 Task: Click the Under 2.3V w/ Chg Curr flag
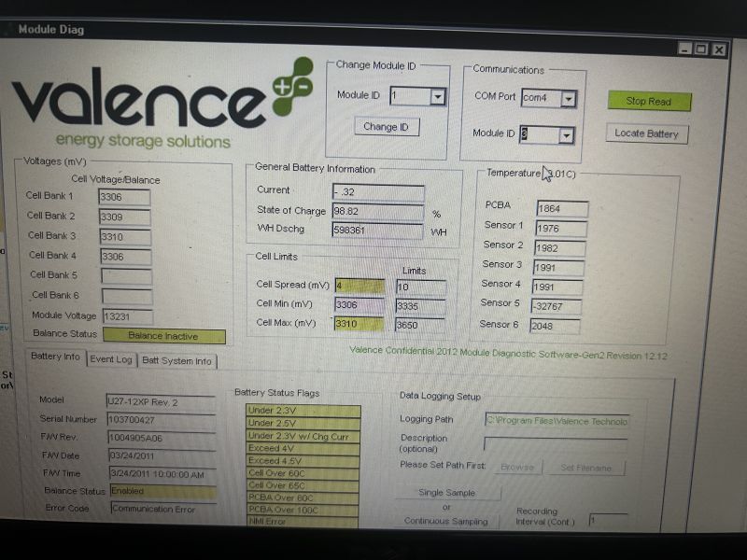point(303,436)
